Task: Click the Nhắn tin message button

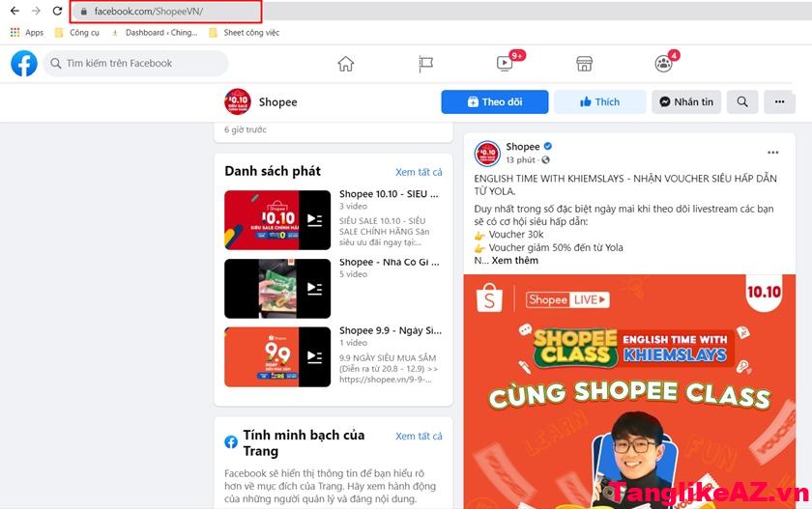Action: [x=686, y=101]
